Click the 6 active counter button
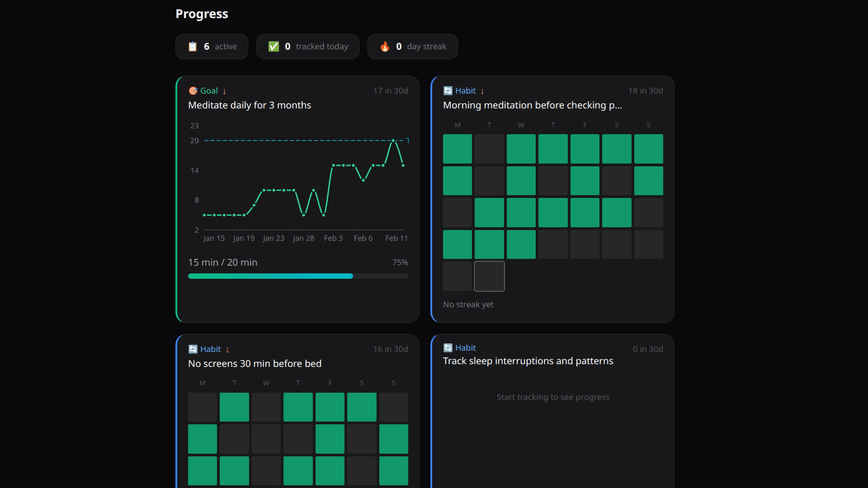The image size is (868, 488). tap(212, 46)
